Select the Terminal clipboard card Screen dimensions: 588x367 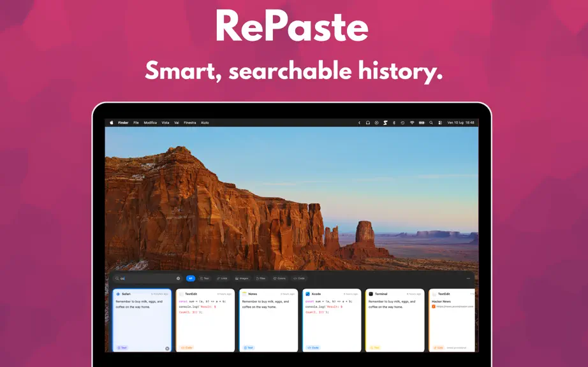395,320
